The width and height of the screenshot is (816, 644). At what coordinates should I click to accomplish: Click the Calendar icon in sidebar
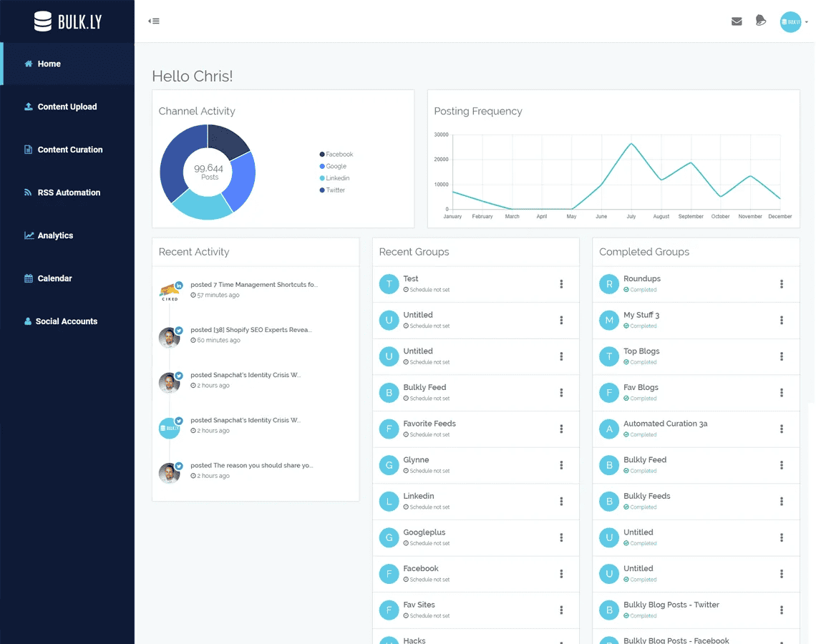point(29,278)
